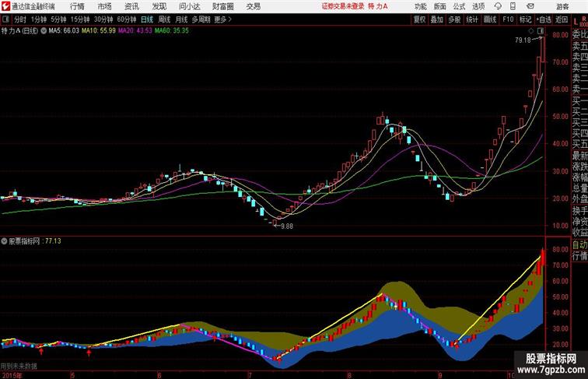Image resolution: width=588 pixels, height=379 pixels.
Task: Select the 自动 side tab
Action: [x=579, y=244]
